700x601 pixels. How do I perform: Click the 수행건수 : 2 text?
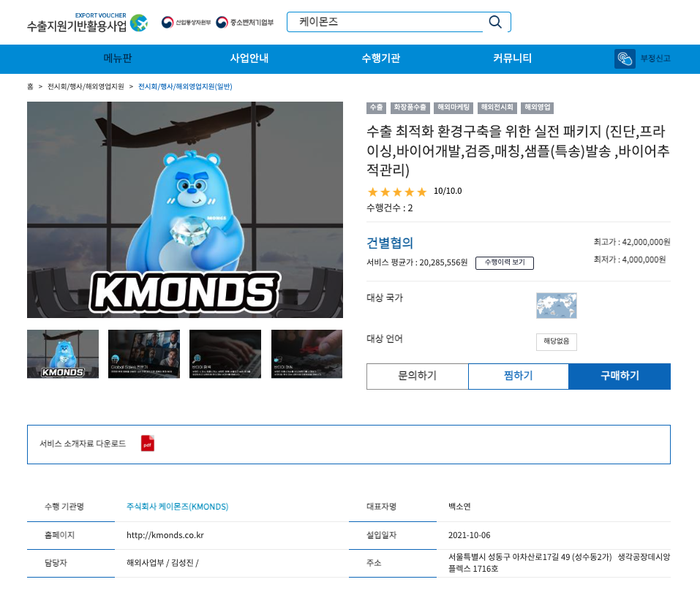[x=390, y=208]
